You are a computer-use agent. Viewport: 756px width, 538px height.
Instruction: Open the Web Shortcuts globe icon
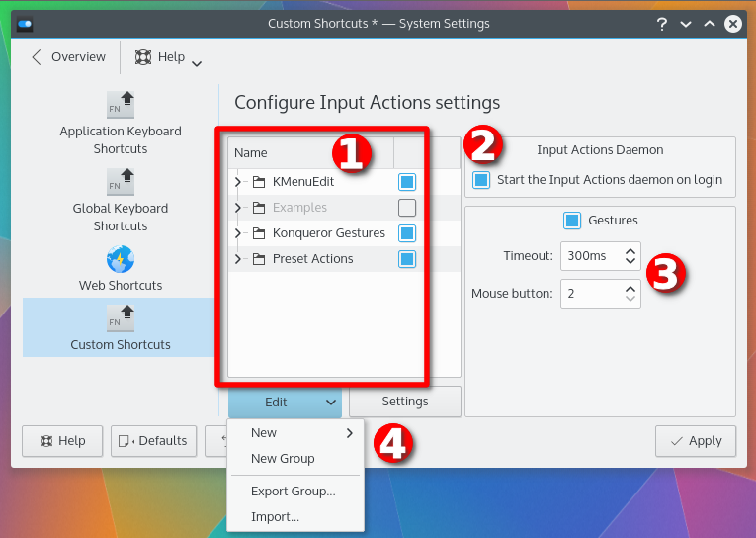(x=120, y=260)
